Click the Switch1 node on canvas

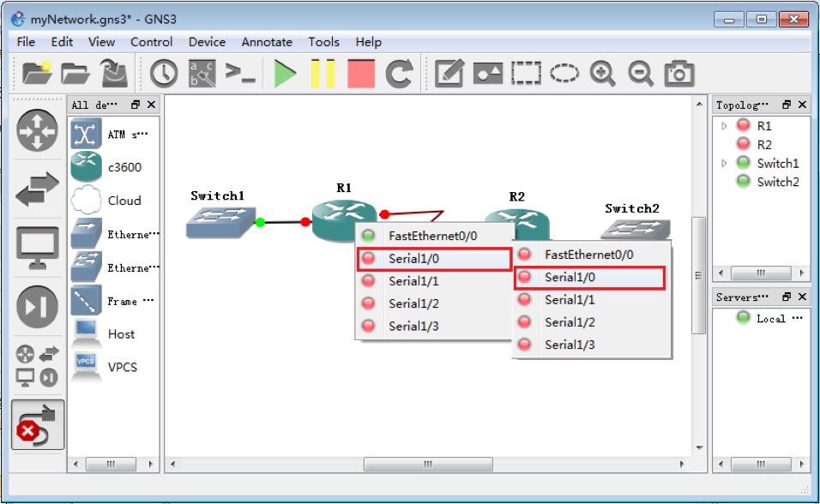(220, 223)
